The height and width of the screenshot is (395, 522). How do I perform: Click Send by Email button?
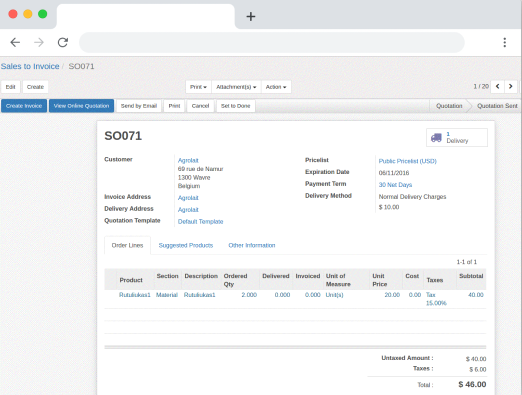139,106
